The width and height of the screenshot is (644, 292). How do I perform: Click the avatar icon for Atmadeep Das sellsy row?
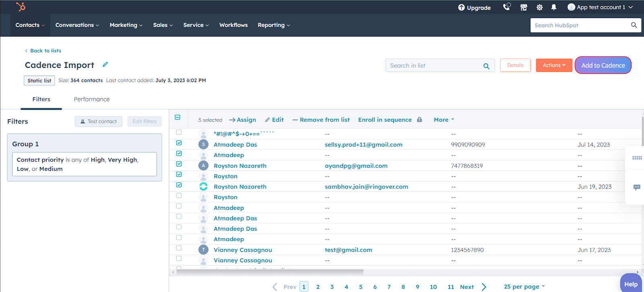click(x=203, y=144)
